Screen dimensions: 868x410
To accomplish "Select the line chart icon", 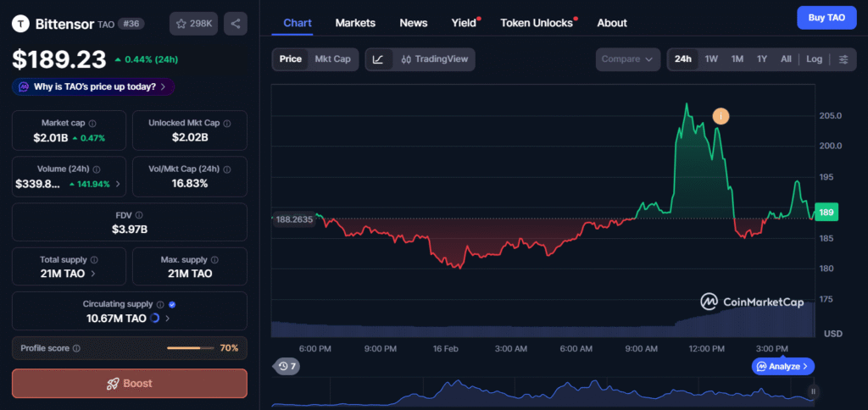I will pos(378,59).
